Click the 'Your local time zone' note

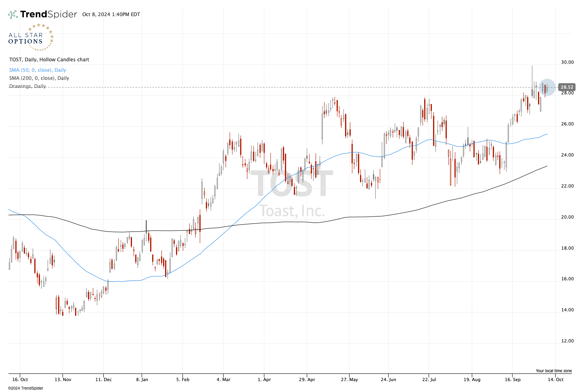click(x=554, y=371)
